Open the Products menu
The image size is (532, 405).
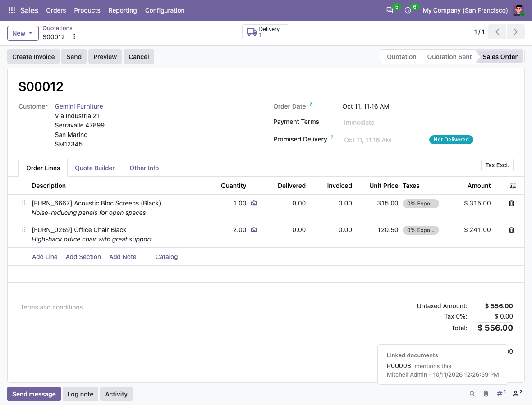[x=87, y=10]
